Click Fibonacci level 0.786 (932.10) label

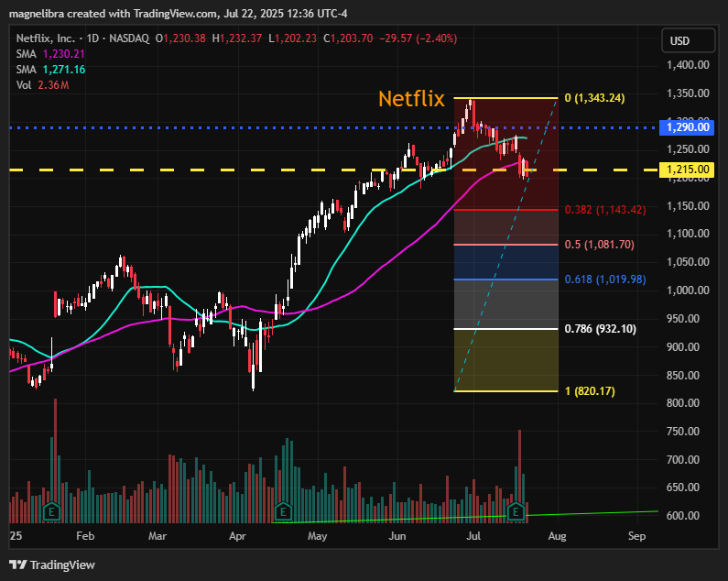click(x=601, y=329)
